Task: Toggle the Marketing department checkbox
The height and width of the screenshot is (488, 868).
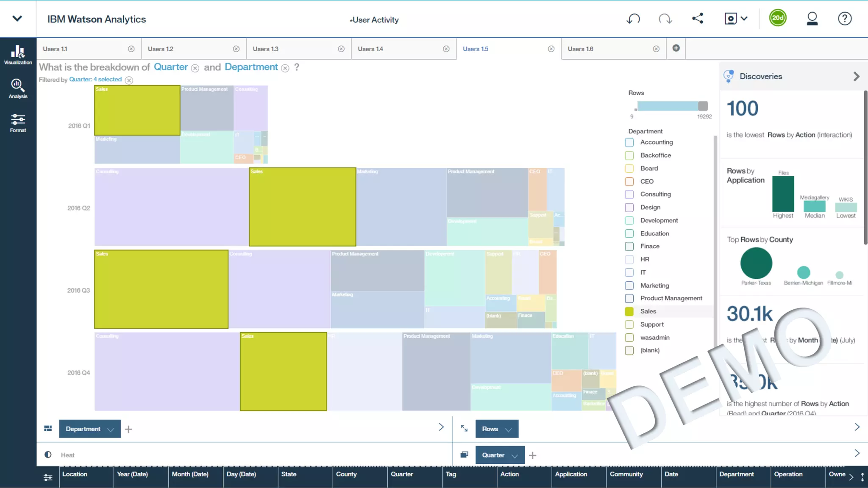Action: tap(629, 286)
